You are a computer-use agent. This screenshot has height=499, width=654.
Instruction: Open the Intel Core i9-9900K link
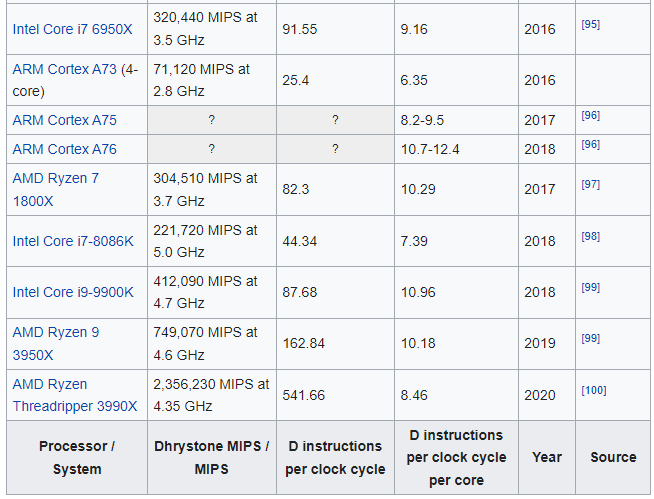click(x=73, y=292)
